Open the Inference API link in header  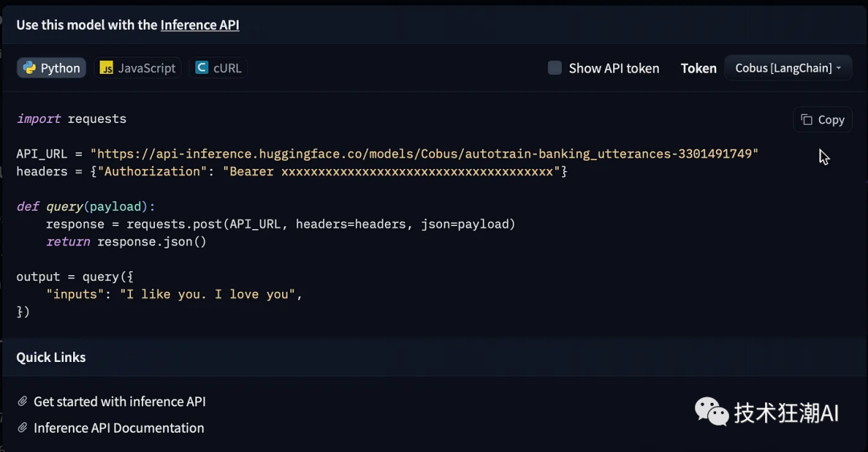coord(200,25)
